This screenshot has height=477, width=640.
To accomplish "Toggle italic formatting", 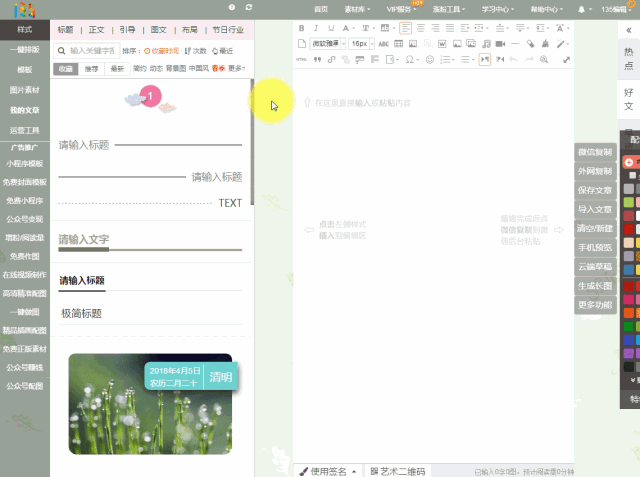I will tap(316, 28).
